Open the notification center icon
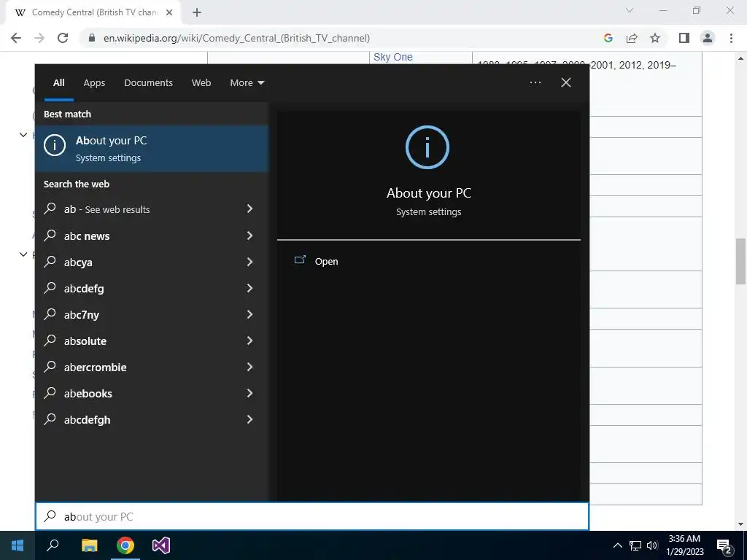Viewport: 747px width, 560px height. (724, 545)
